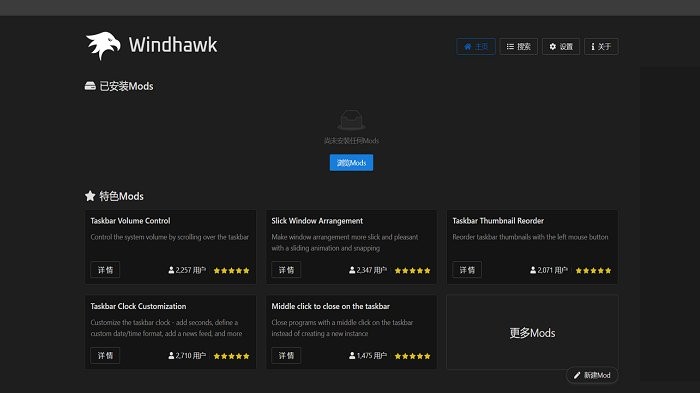
Task: Open the 设置 settings tab
Action: [x=561, y=46]
